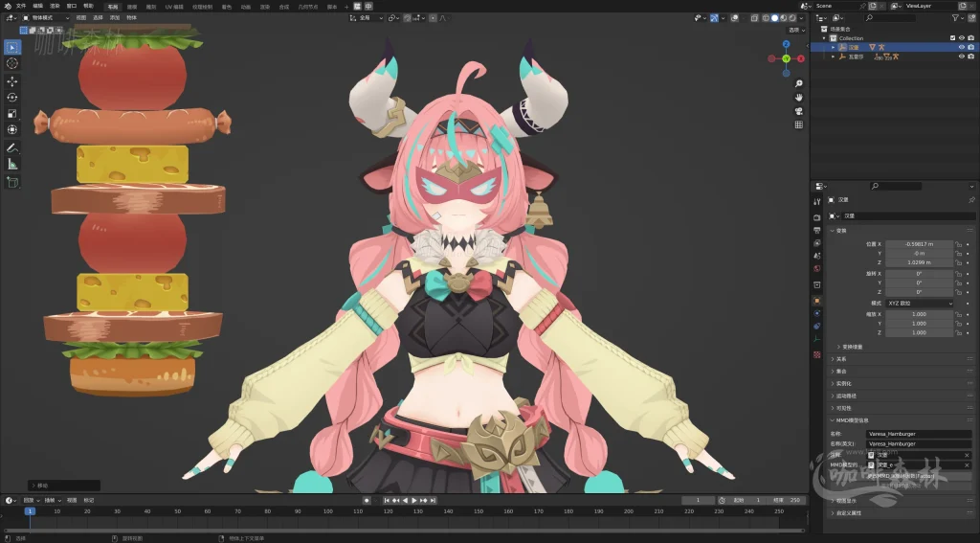Open the Object properties tab
The image size is (980, 543).
(x=817, y=301)
